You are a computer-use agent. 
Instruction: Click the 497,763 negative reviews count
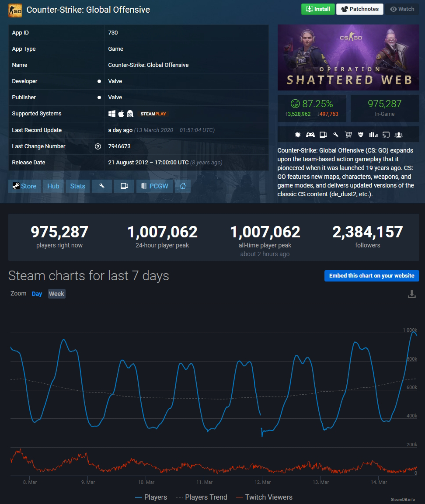point(327,114)
